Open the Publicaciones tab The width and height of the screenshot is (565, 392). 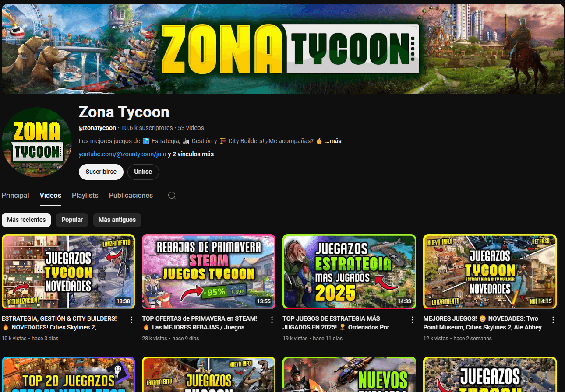131,196
